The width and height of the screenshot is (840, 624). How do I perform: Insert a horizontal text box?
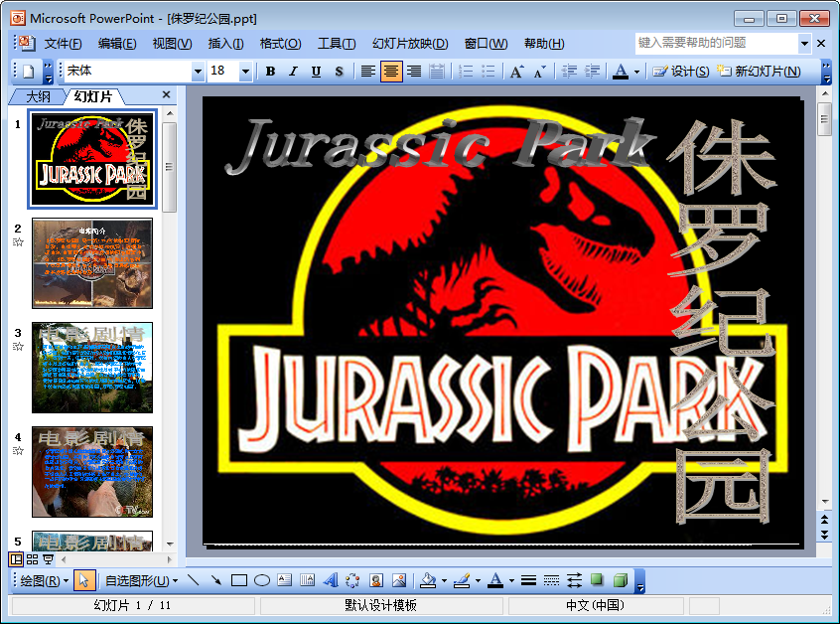tap(285, 580)
